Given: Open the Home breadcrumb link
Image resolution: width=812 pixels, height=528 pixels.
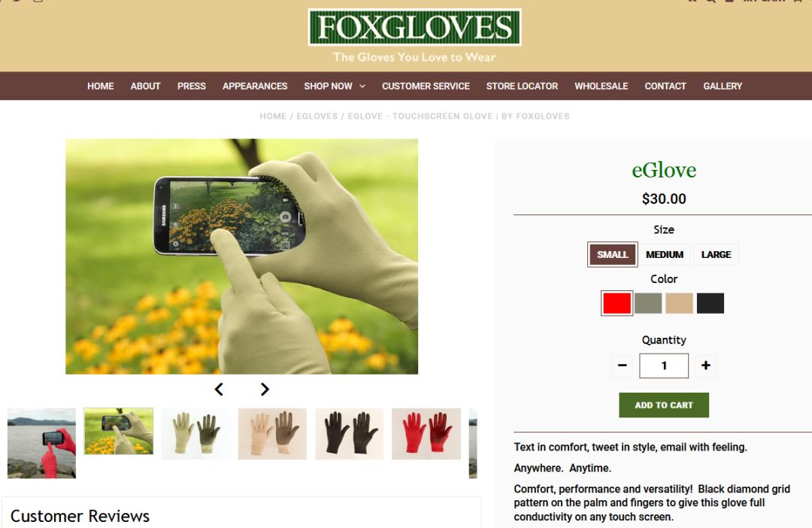Looking at the screenshot, I should point(273,116).
